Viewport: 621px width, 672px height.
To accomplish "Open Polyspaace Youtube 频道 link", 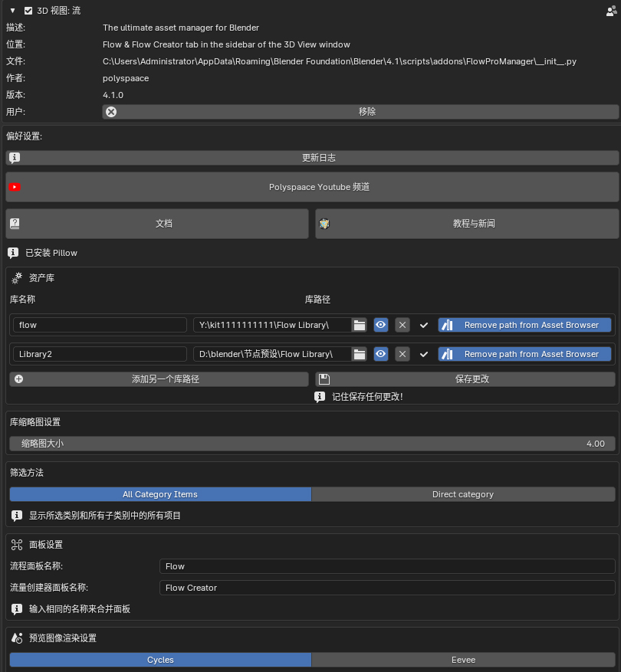I will tap(312, 187).
